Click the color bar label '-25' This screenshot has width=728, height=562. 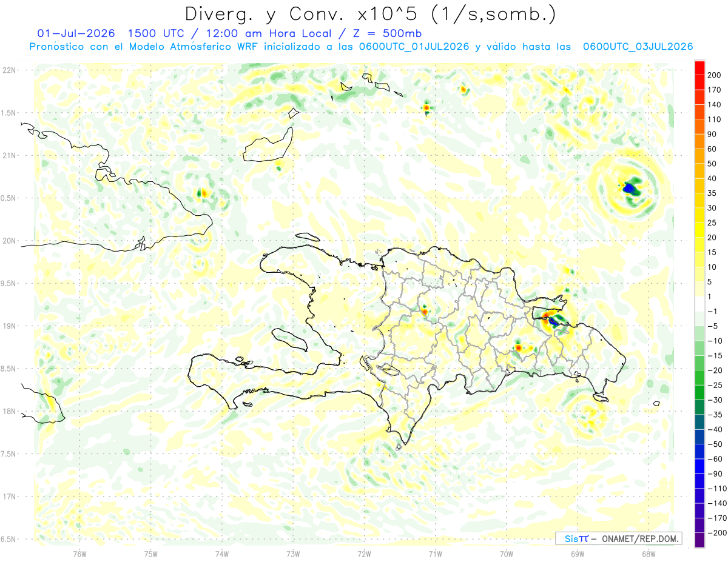click(x=716, y=385)
